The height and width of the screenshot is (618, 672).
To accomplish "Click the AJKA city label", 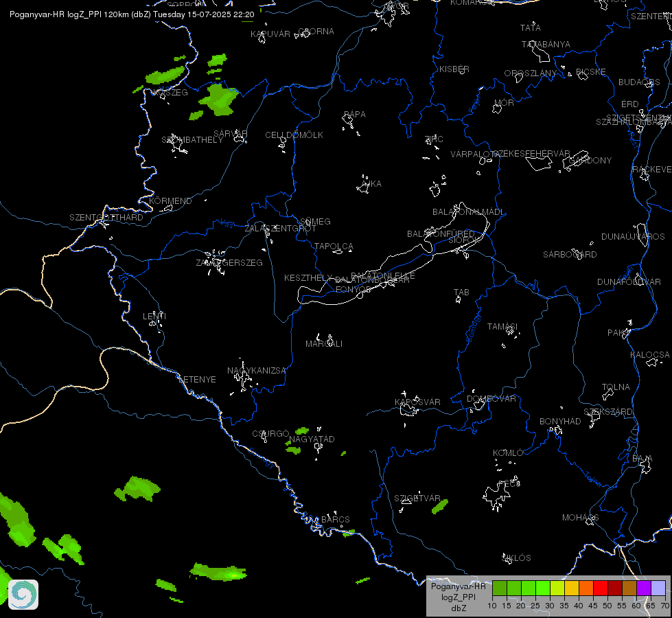I will pyautogui.click(x=371, y=184).
